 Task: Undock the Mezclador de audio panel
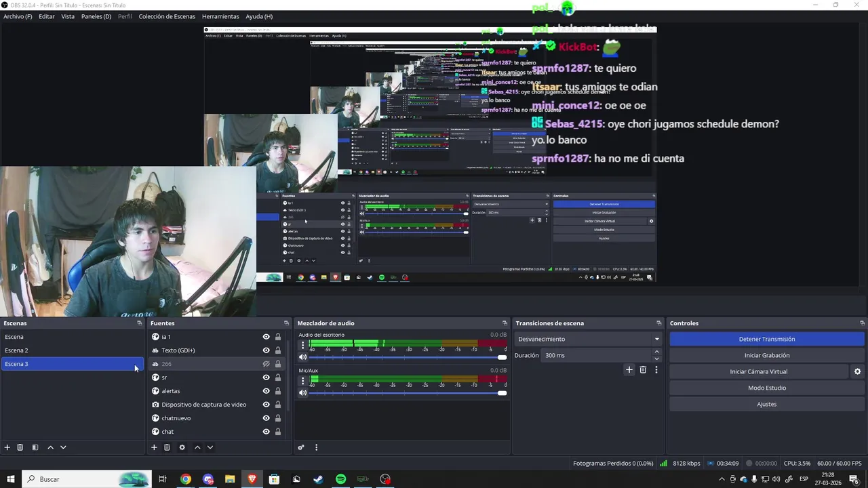505,323
